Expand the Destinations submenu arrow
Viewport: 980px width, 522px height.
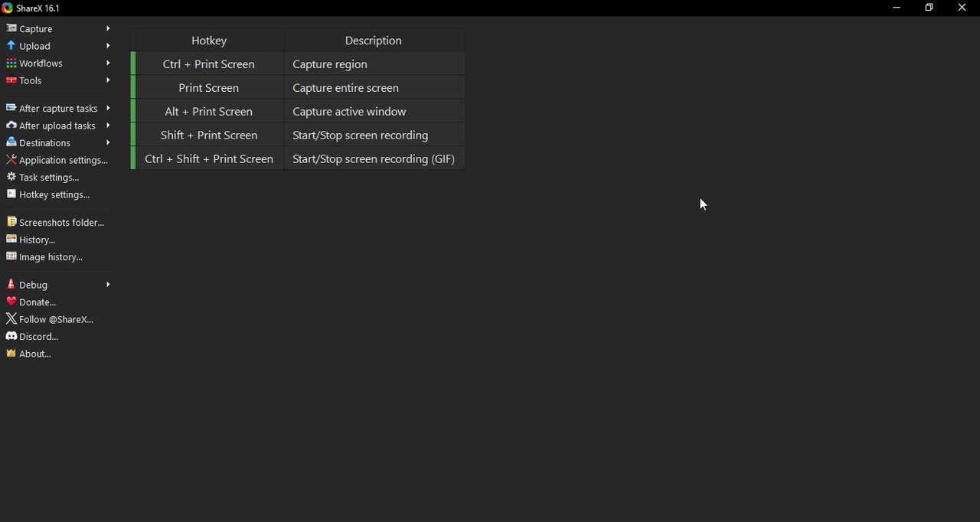pos(108,142)
